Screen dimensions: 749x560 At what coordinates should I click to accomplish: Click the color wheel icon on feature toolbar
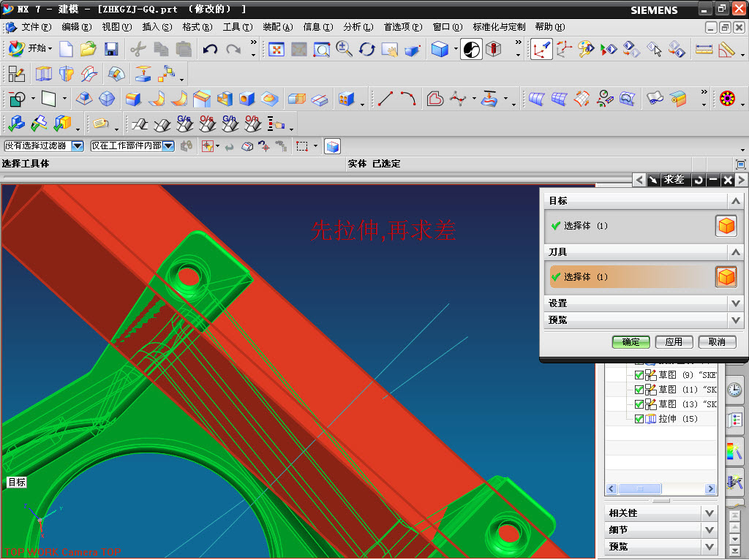point(727,99)
